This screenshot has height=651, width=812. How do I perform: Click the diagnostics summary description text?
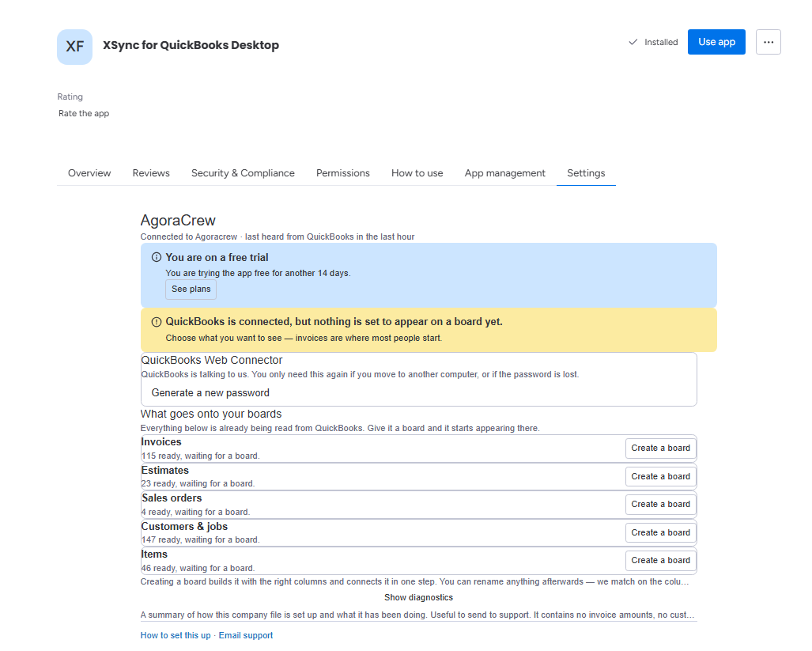(x=417, y=615)
